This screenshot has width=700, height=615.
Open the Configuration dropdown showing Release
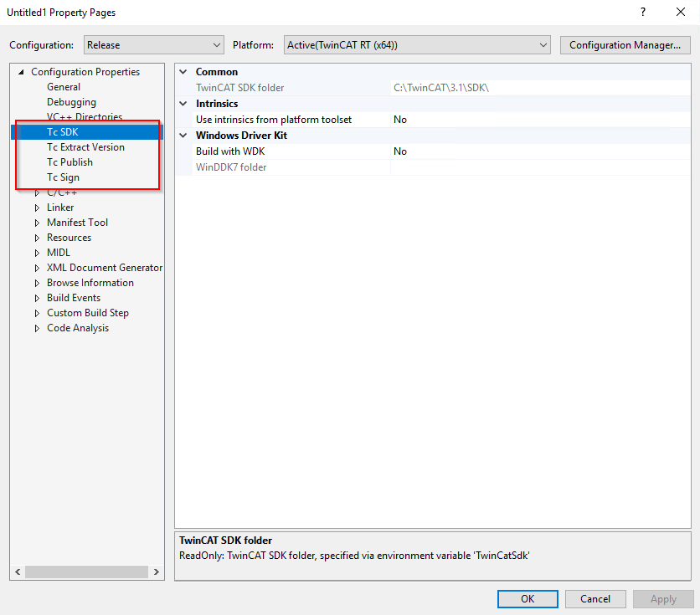coord(154,45)
